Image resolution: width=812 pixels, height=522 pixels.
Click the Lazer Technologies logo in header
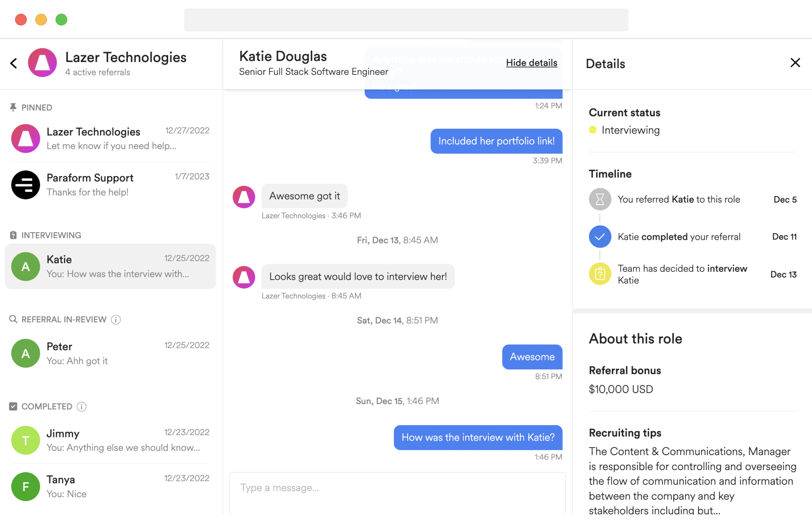tap(42, 63)
